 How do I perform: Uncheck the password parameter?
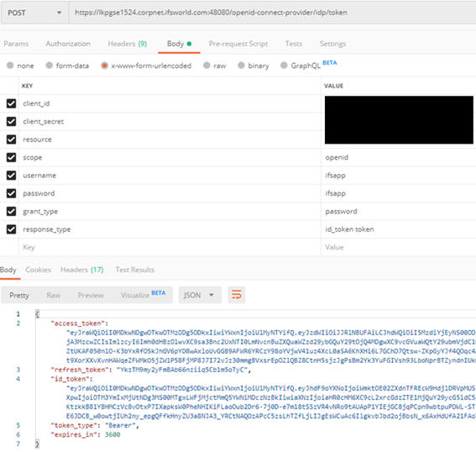11,193
